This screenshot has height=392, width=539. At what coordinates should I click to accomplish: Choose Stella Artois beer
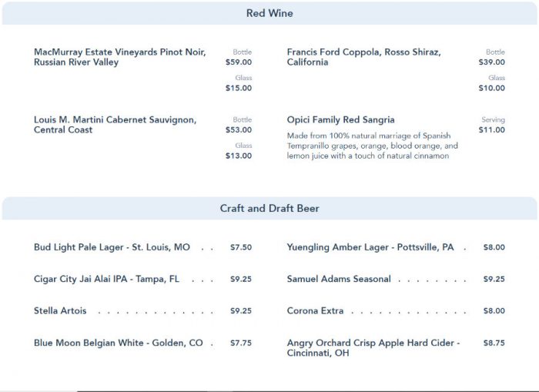click(x=60, y=311)
